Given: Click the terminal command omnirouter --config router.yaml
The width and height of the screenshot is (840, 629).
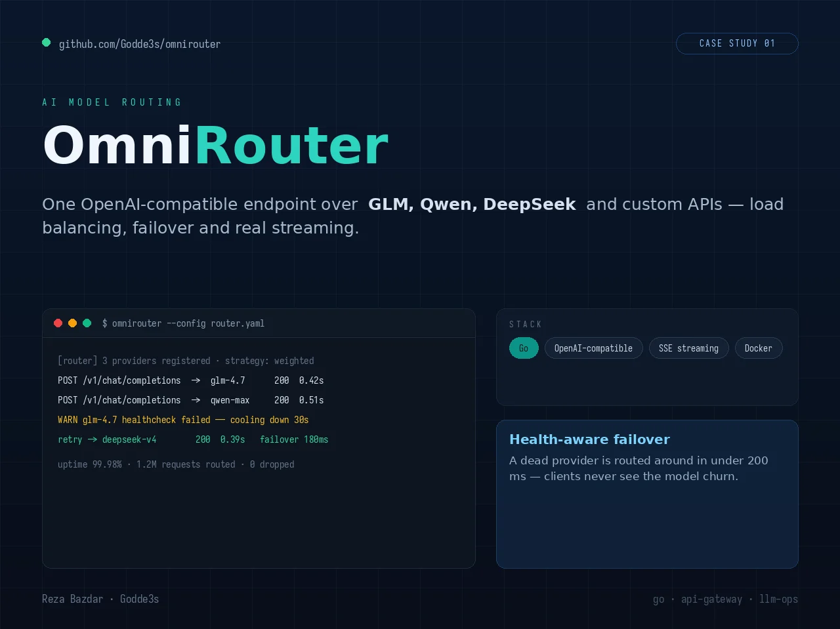Looking at the screenshot, I should tap(183, 323).
